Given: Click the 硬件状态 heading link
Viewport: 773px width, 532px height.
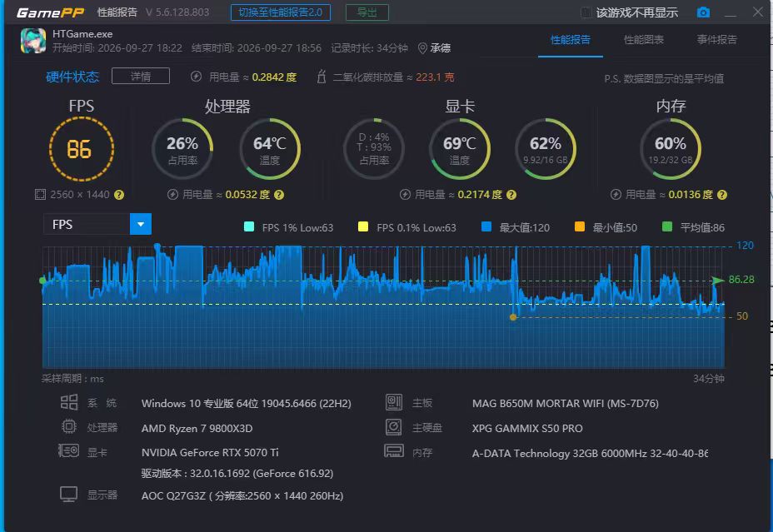Looking at the screenshot, I should click(x=72, y=77).
